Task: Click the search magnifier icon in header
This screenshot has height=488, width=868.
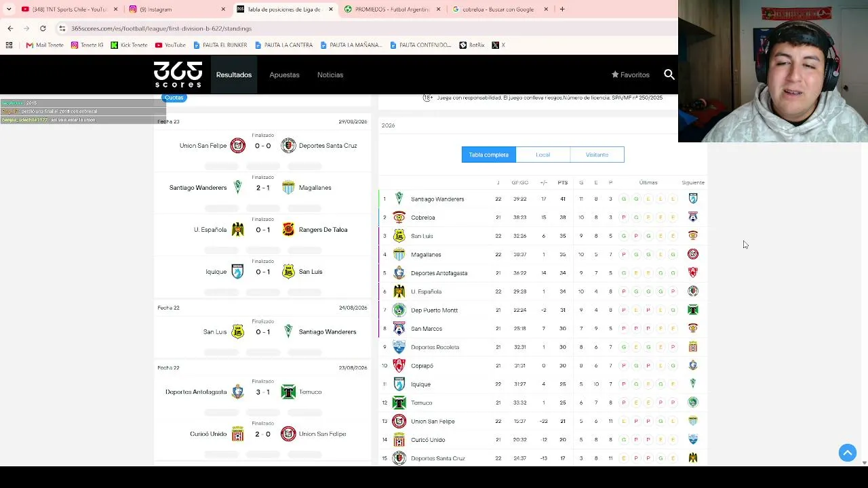Action: pyautogui.click(x=669, y=75)
